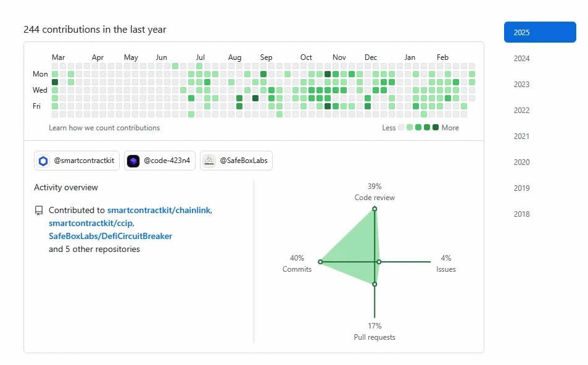Click the Commits point on activity chart
This screenshot has height=365, width=588.
pos(320,262)
